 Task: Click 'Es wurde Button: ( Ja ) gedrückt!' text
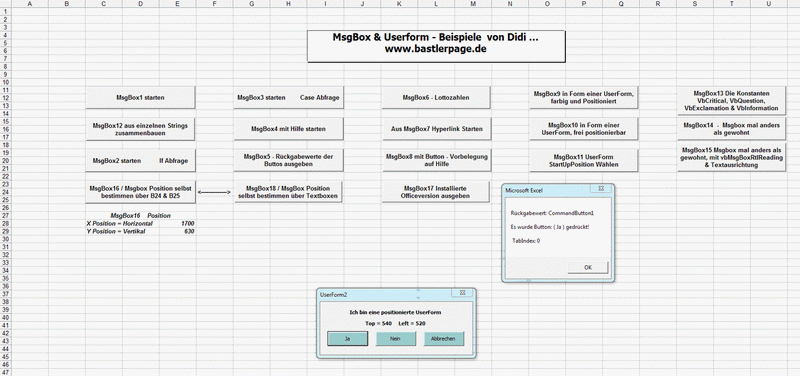pyautogui.click(x=549, y=227)
